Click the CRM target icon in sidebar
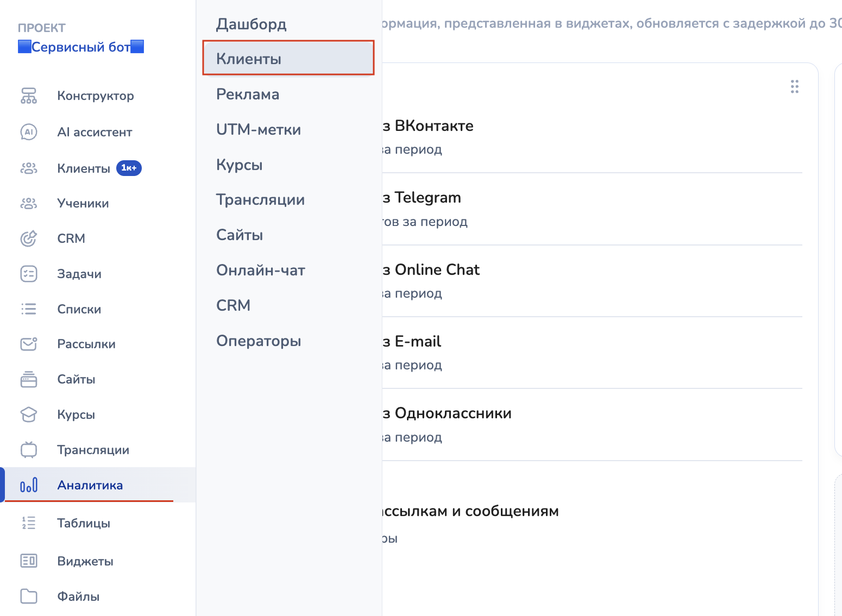The height and width of the screenshot is (616, 842). (29, 238)
